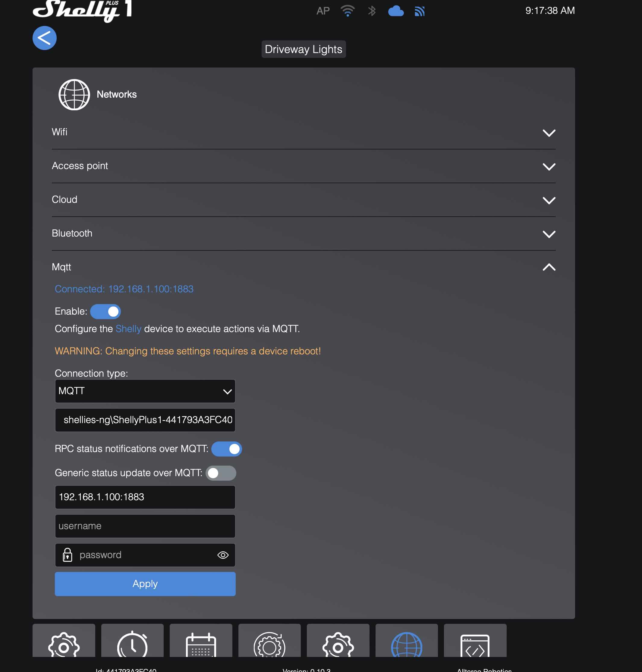Screen dimensions: 642x672
Task: Open the Connection type MQTT dropdown
Action: coord(145,391)
